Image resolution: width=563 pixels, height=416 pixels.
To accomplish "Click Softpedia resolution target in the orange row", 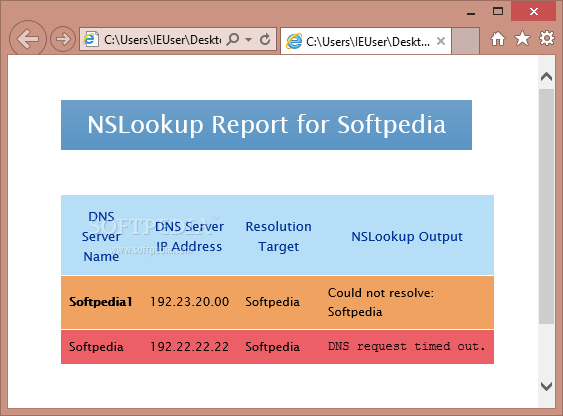I will tap(273, 302).
